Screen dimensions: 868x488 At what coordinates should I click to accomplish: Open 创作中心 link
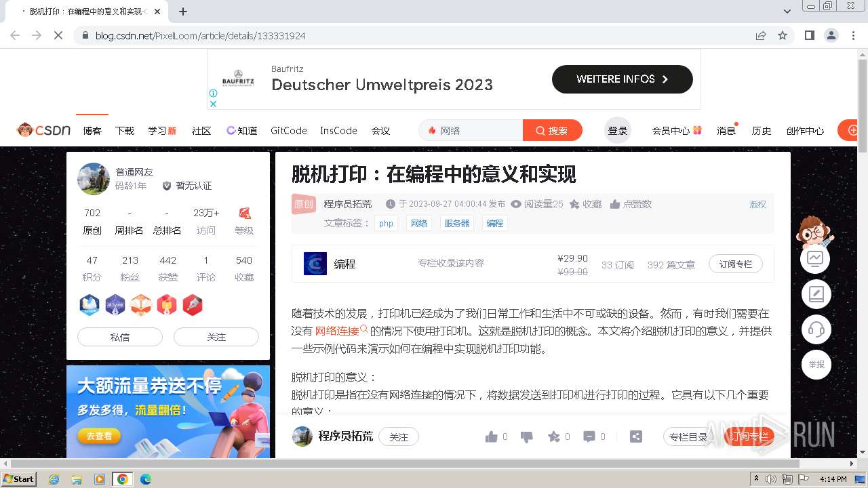click(x=805, y=131)
